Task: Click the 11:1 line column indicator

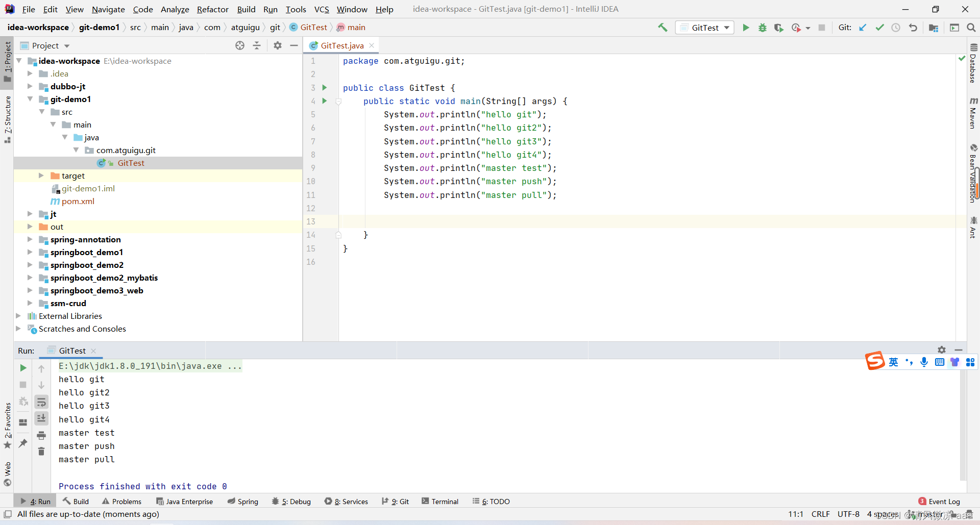Action: click(x=796, y=514)
